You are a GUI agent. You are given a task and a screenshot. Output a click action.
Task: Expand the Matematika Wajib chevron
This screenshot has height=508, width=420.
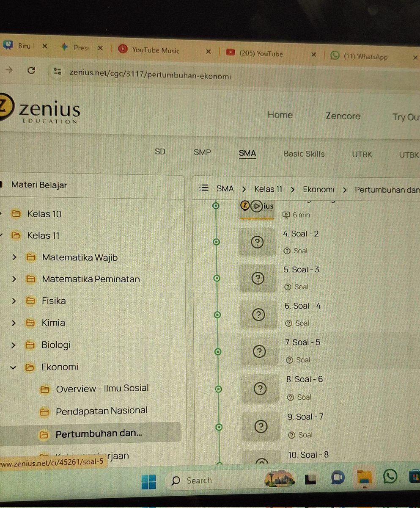pos(14,257)
